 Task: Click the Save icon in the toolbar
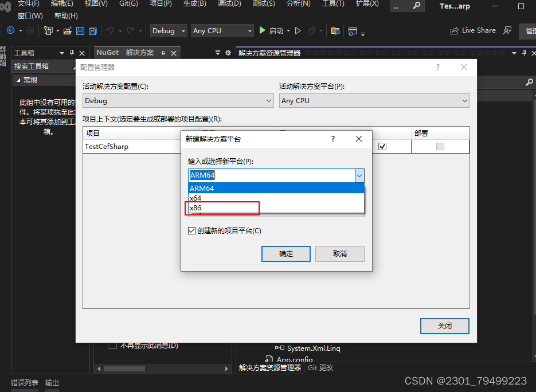[x=80, y=31]
